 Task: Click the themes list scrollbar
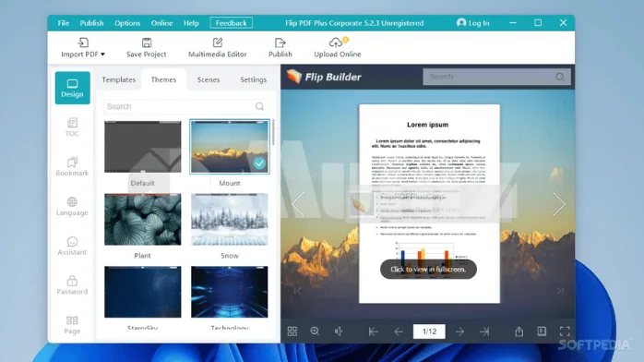[273, 131]
